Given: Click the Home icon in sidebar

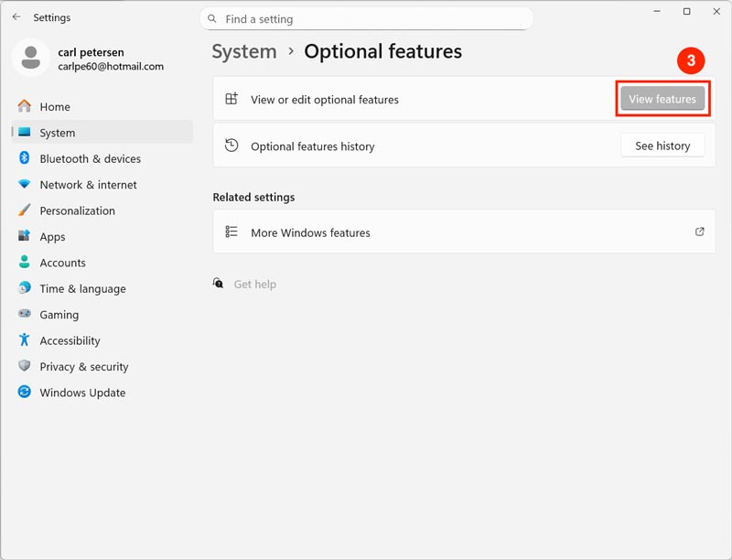Looking at the screenshot, I should (x=24, y=106).
